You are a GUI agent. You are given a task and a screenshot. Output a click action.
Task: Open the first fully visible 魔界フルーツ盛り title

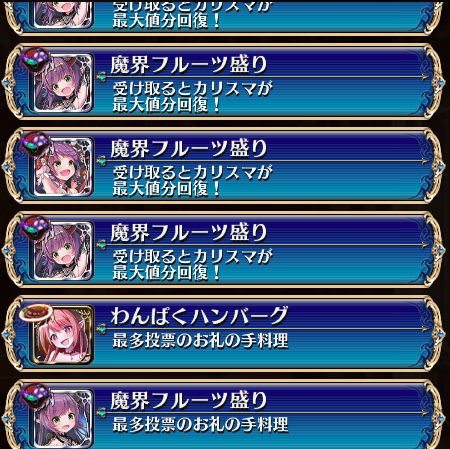point(189,65)
